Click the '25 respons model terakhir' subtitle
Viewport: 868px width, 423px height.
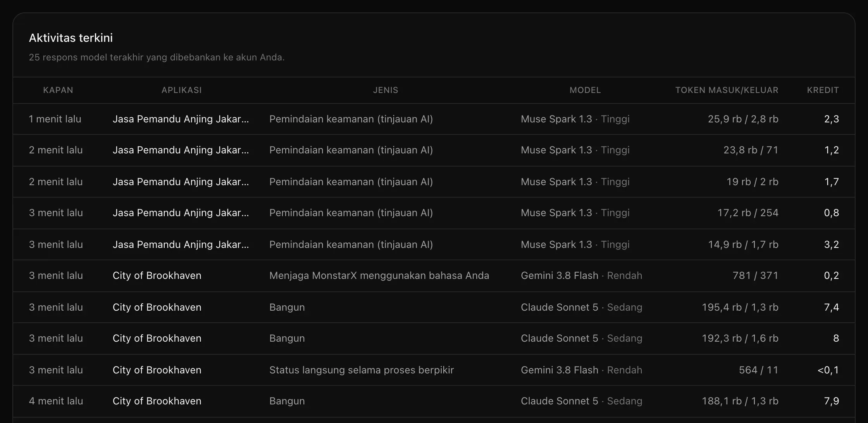(157, 57)
